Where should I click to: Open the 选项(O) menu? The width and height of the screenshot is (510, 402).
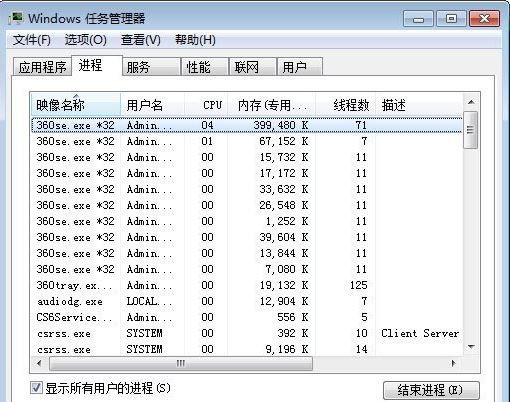[x=86, y=40]
